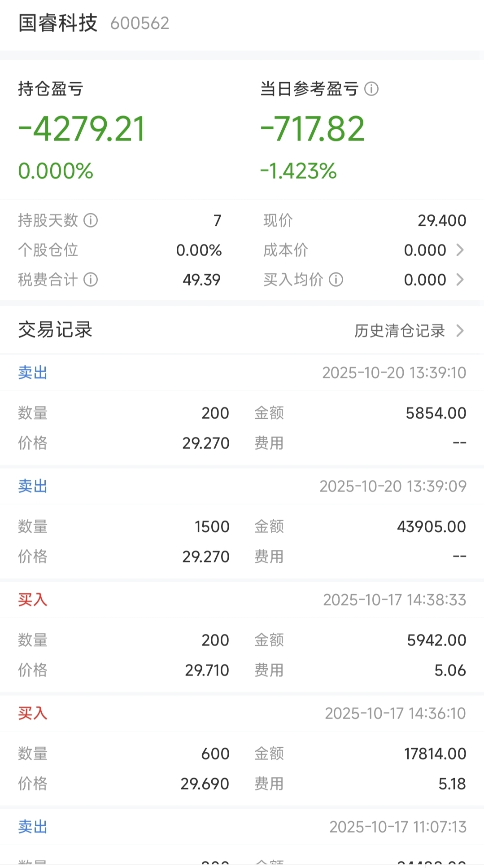The height and width of the screenshot is (868, 484).
Task: Tap info icon next to 持股天数
Action: point(91,220)
